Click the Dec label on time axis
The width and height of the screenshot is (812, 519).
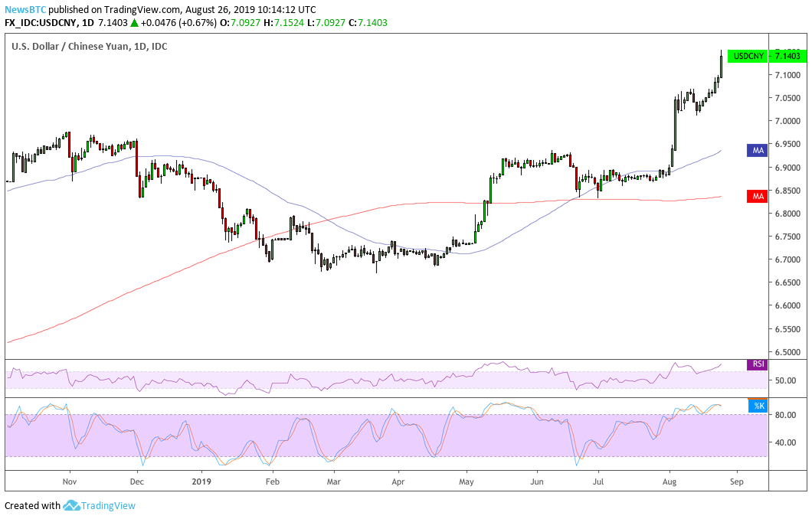point(136,481)
